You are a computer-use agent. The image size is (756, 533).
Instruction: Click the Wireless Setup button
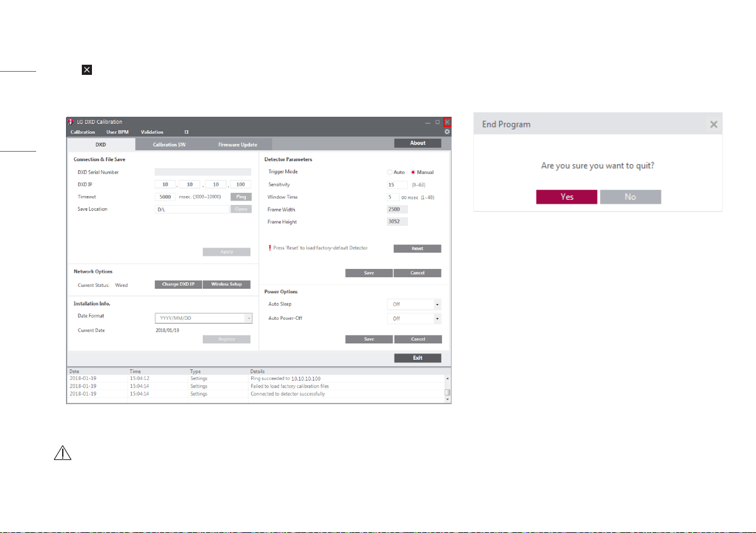tap(226, 284)
